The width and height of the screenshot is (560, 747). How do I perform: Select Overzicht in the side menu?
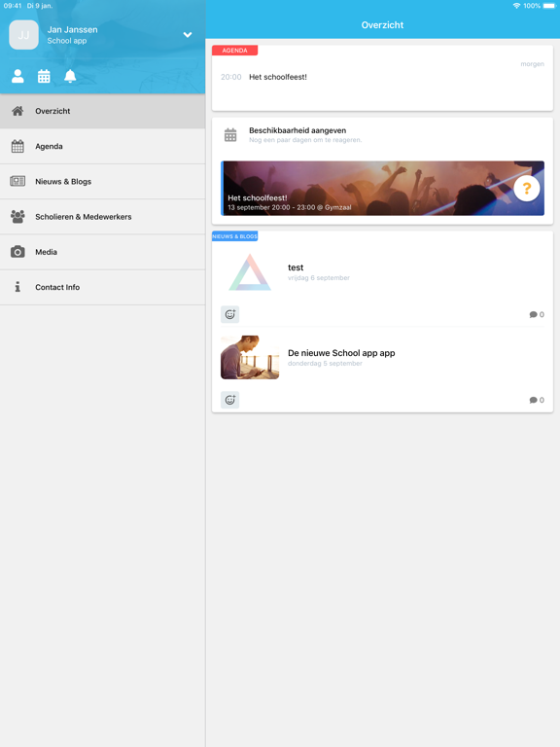(x=102, y=111)
